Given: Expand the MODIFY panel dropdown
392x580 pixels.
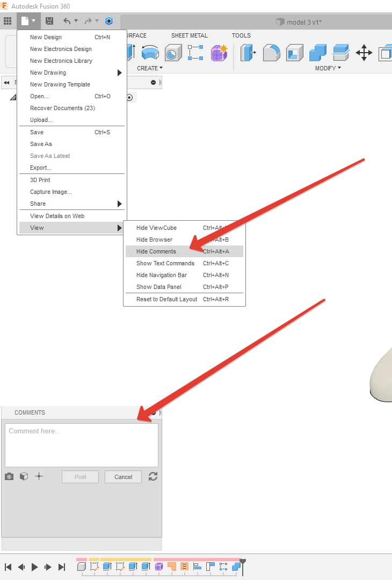Looking at the screenshot, I should pyautogui.click(x=328, y=68).
